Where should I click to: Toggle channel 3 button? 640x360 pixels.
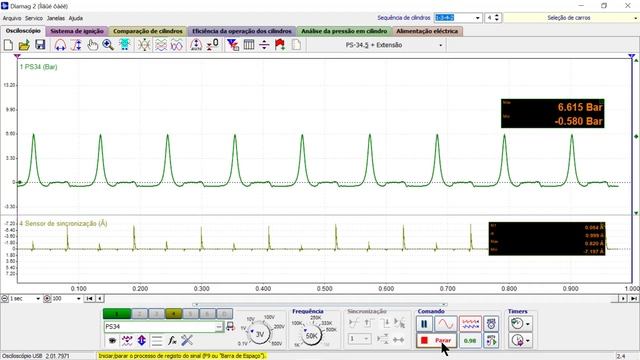156,313
